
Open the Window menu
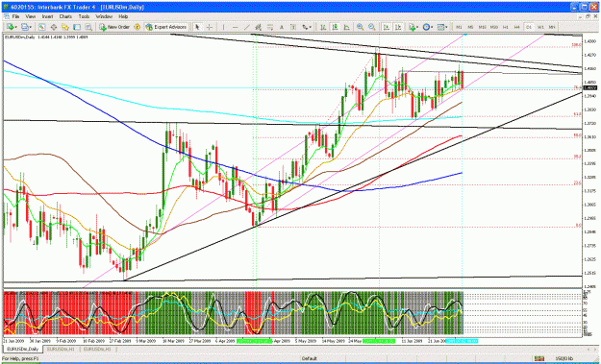(x=104, y=17)
